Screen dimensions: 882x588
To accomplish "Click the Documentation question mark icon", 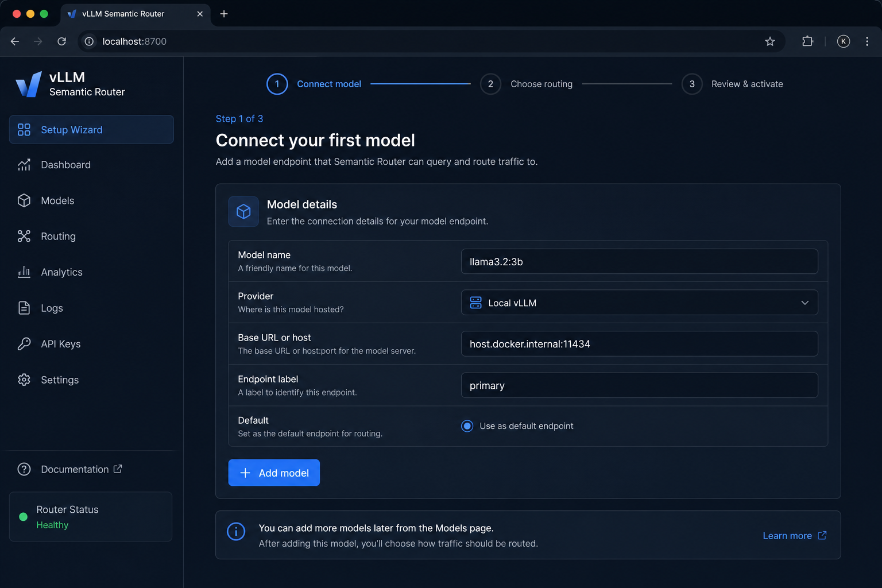I will [x=24, y=469].
